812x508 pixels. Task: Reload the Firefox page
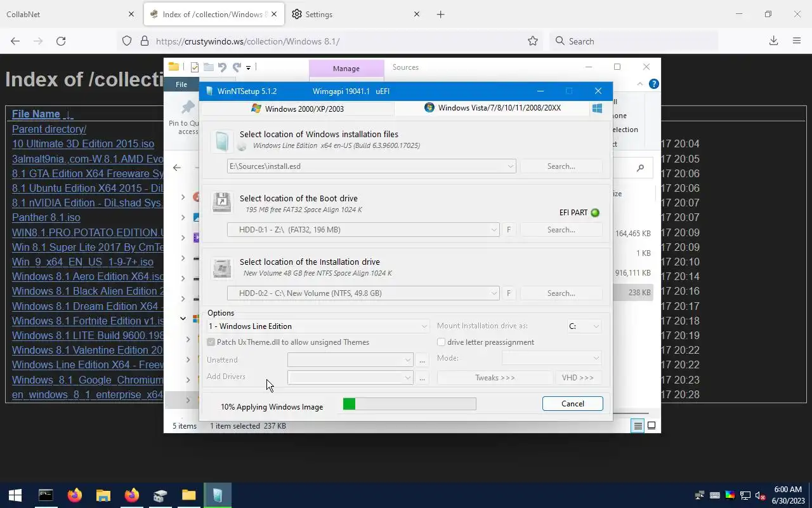tap(61, 41)
